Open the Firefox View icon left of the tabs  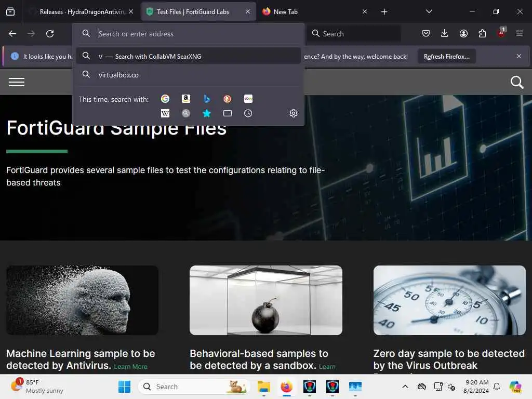10,12
